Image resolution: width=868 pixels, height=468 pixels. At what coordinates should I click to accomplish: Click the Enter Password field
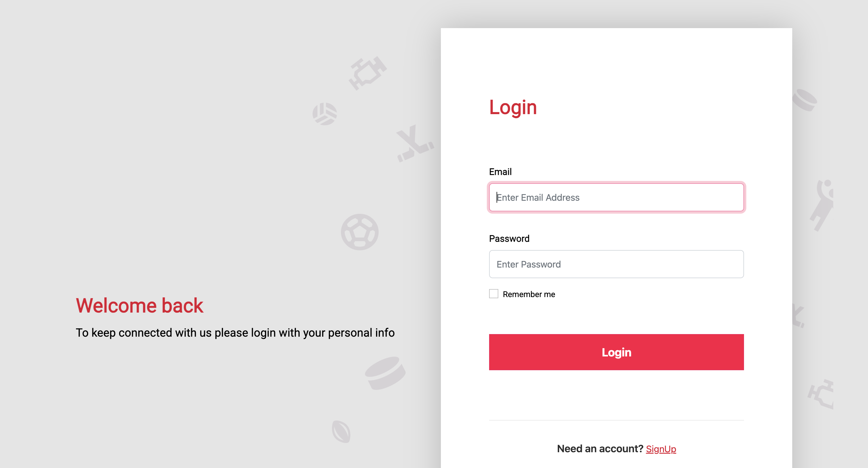pyautogui.click(x=616, y=264)
